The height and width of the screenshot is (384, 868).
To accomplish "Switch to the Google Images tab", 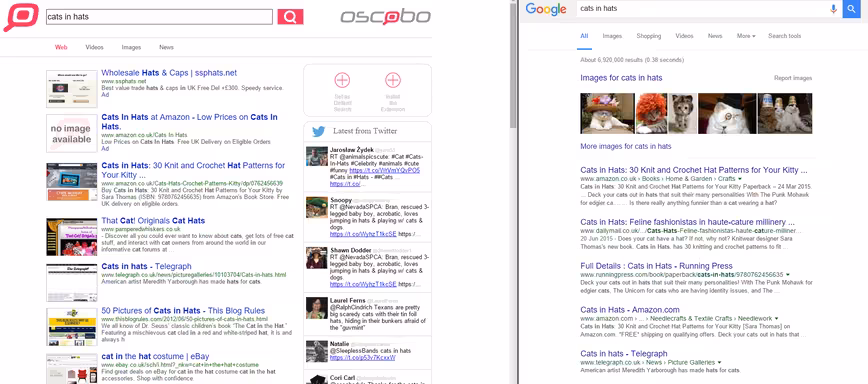I will (612, 36).
